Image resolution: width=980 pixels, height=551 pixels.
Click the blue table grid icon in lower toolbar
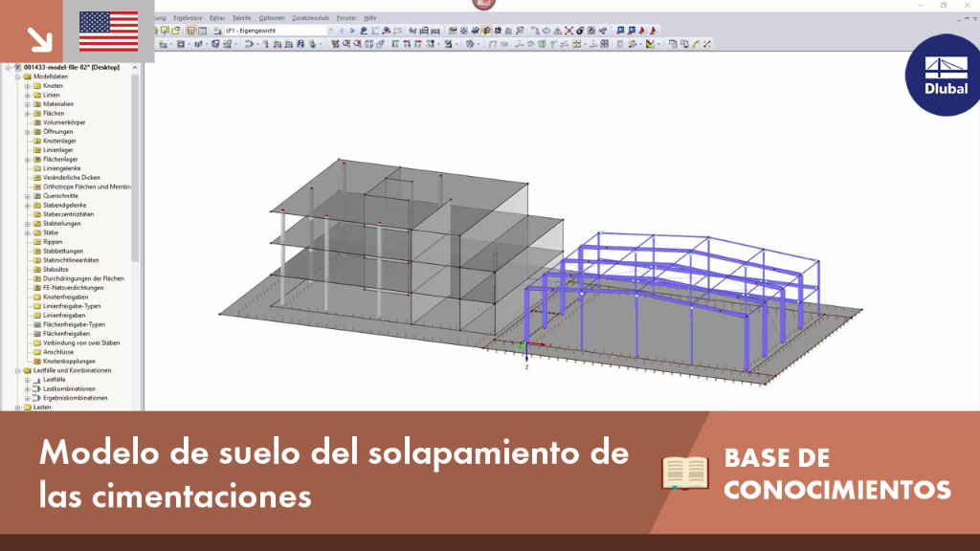[605, 44]
